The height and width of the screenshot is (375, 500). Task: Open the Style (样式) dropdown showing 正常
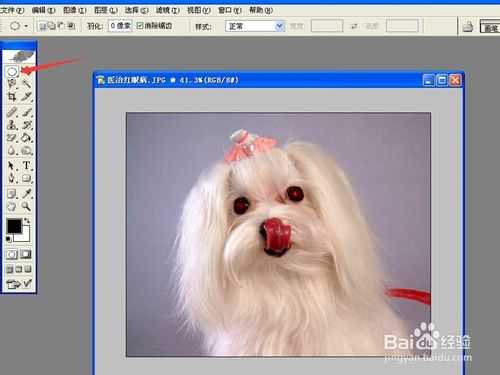255,26
